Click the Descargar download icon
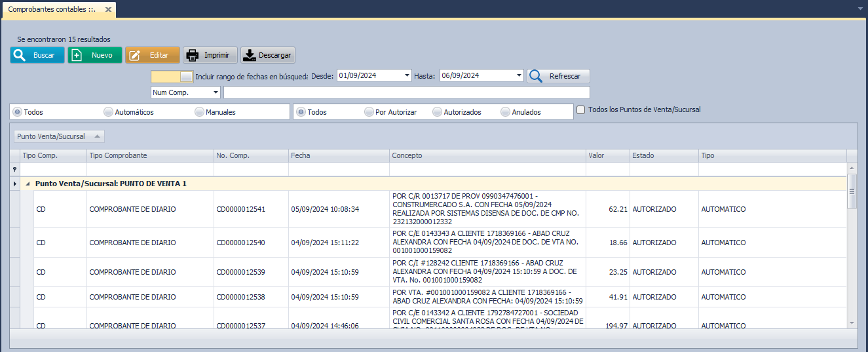 (250, 55)
